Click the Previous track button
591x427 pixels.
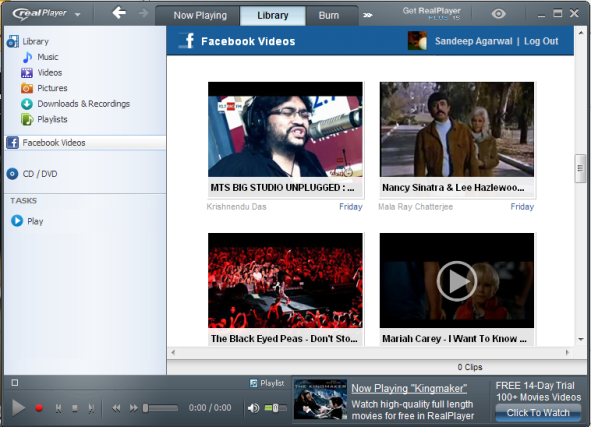coord(58,408)
